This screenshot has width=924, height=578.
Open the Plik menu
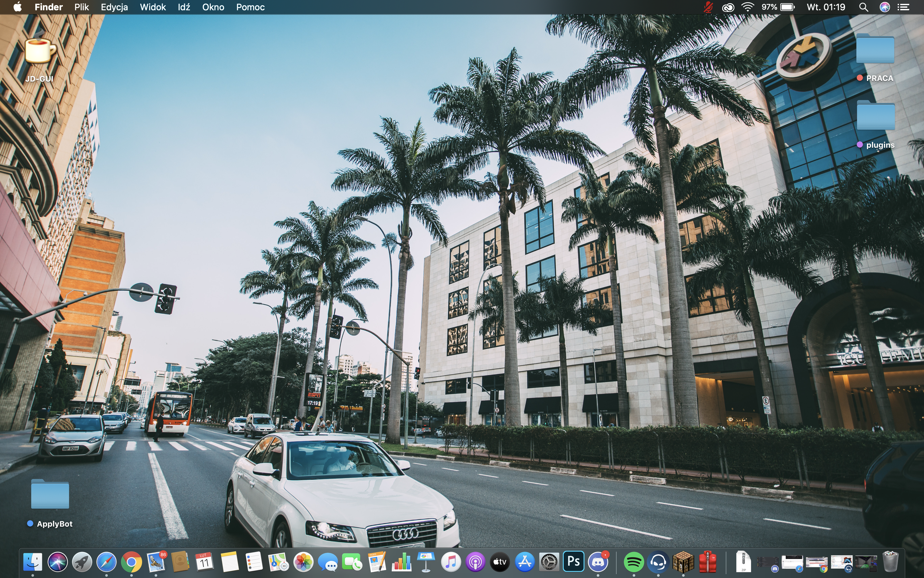82,7
